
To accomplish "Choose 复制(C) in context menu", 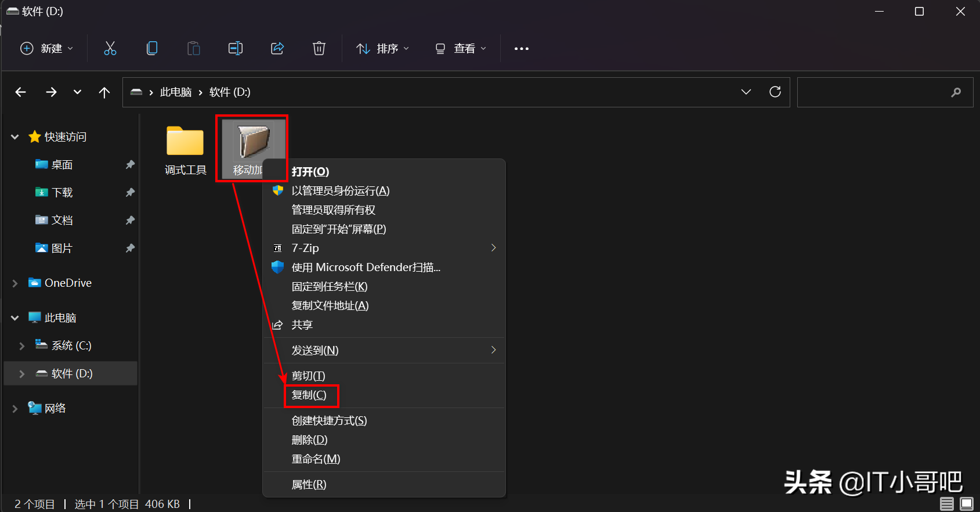I will click(384, 395).
